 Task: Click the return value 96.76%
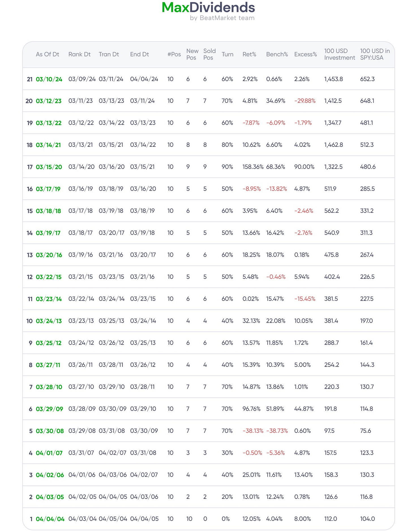click(252, 409)
